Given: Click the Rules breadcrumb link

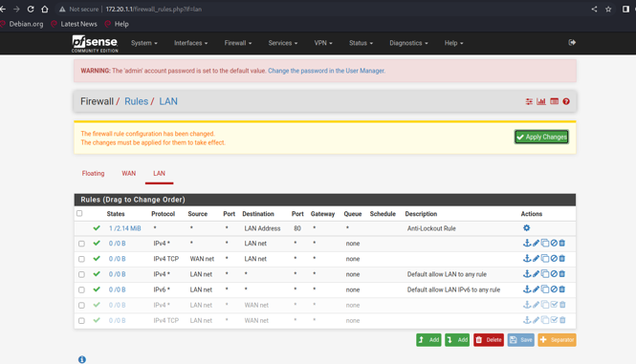Looking at the screenshot, I should [x=136, y=101].
